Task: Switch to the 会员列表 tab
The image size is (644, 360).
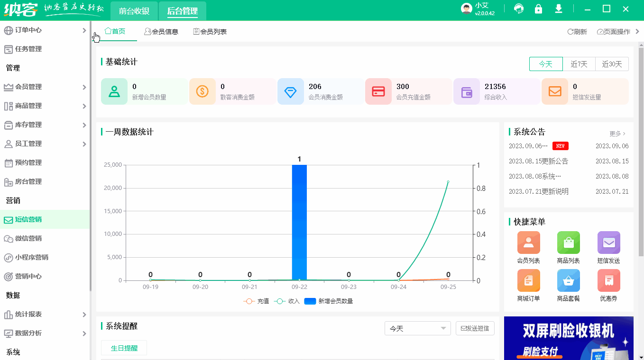Action: pyautogui.click(x=210, y=32)
